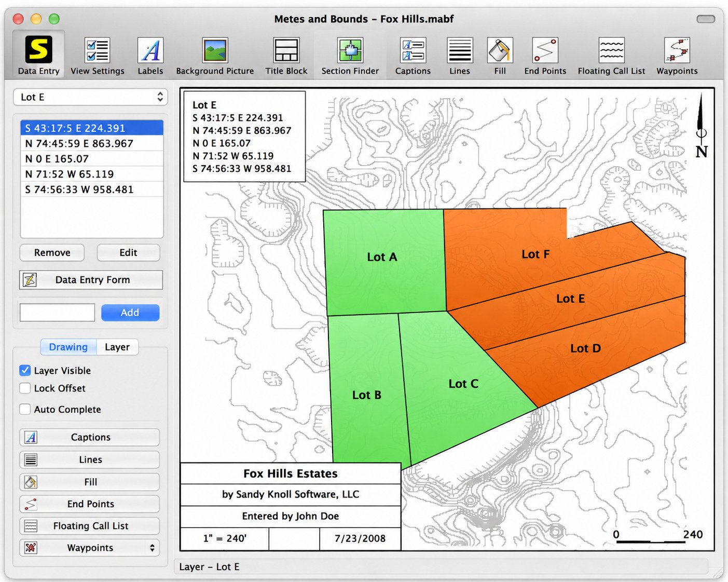Image resolution: width=728 pixels, height=582 pixels.
Task: Select call N 74:45:59 E 863.967 in list
Action: click(92, 143)
